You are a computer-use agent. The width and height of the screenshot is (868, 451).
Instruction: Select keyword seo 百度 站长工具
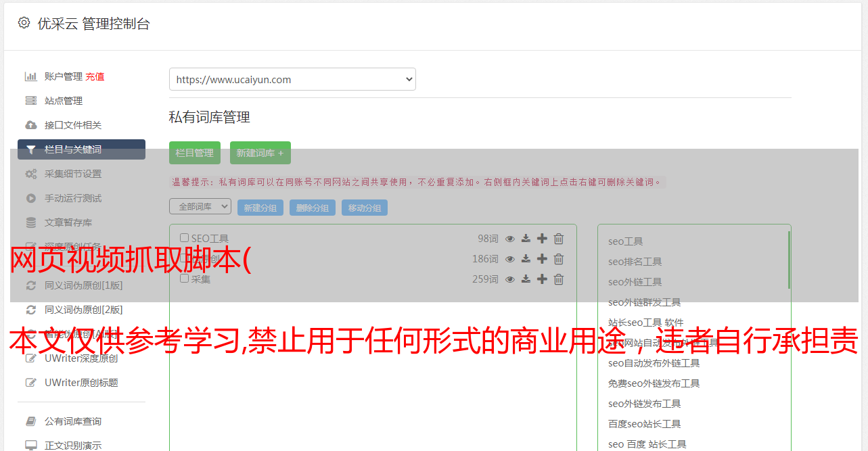(647, 444)
